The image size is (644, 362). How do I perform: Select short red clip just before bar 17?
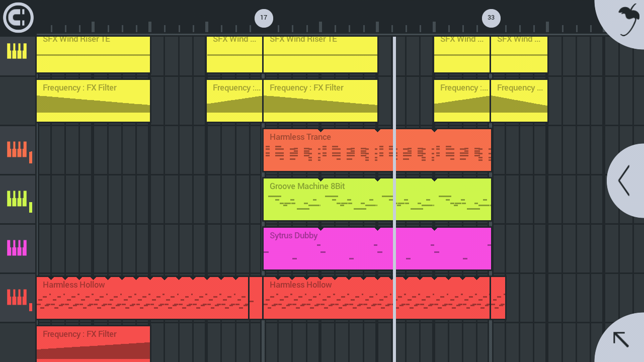pyautogui.click(x=256, y=298)
